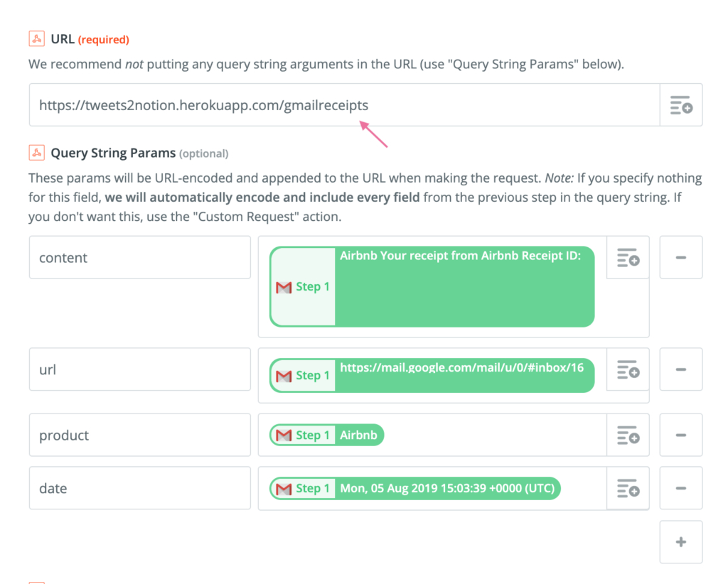Click insert-field icon in the url param row
728x584 pixels.
(628, 369)
